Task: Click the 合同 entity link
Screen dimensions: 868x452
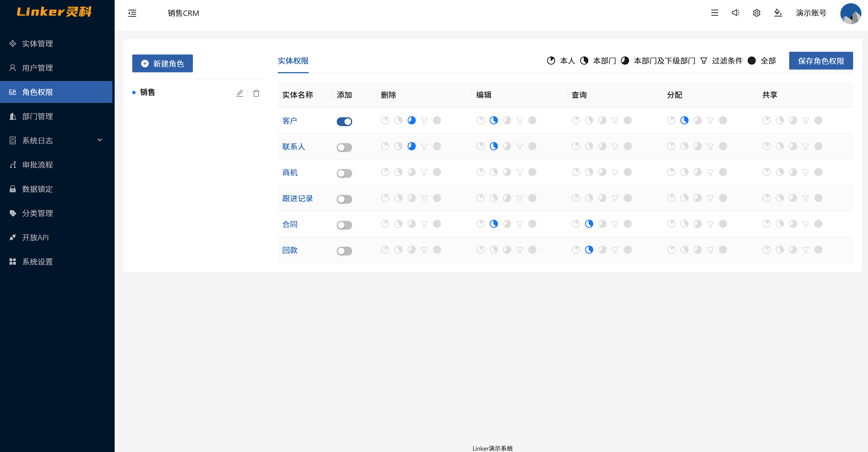Action: (x=289, y=224)
